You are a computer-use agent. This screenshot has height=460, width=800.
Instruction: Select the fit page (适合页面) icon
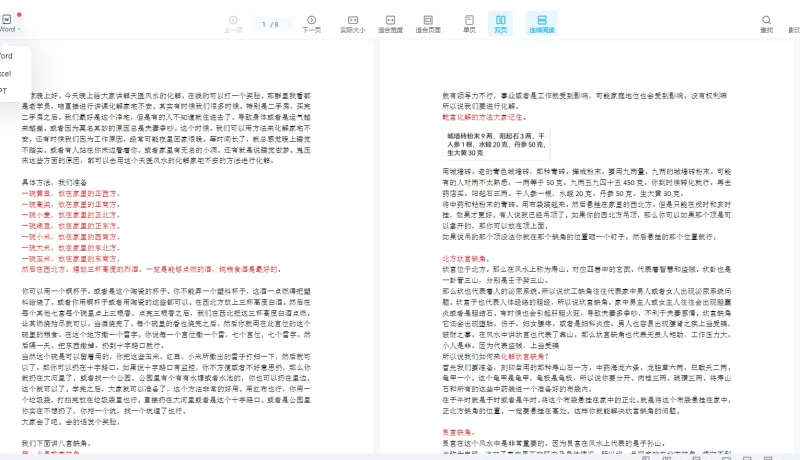tap(428, 22)
